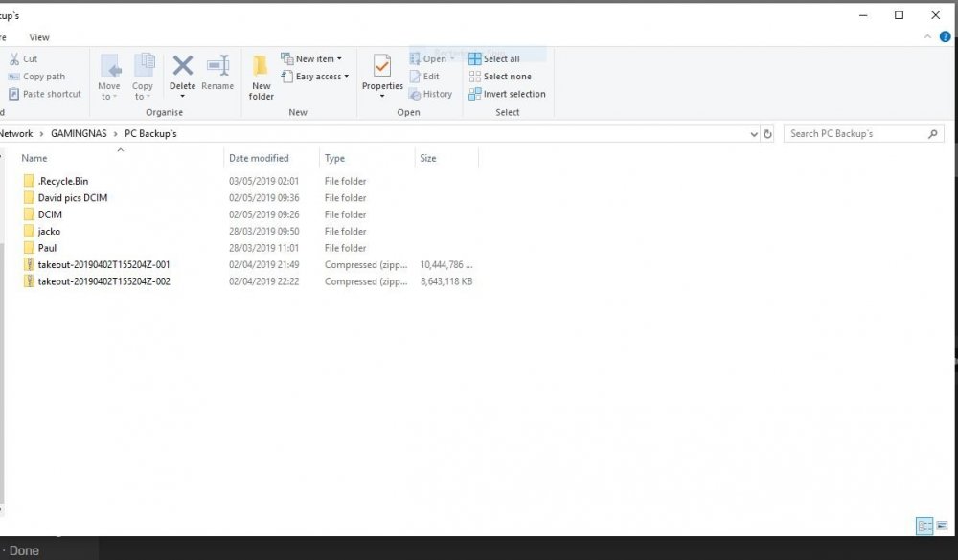Image resolution: width=958 pixels, height=560 pixels.
Task: Select takeout-20190402T155204Z-001 file name
Action: coord(103,264)
